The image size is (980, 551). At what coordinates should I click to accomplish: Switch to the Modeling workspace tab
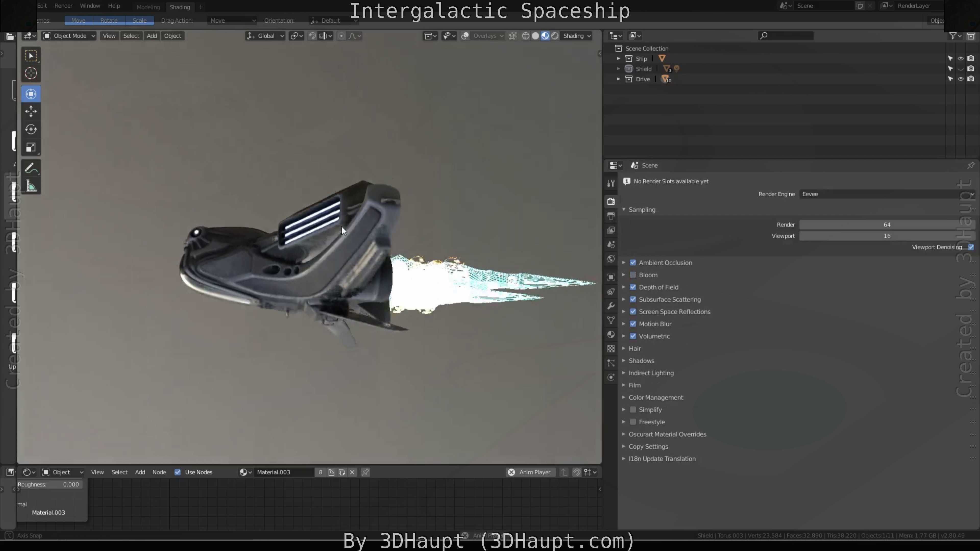[148, 7]
